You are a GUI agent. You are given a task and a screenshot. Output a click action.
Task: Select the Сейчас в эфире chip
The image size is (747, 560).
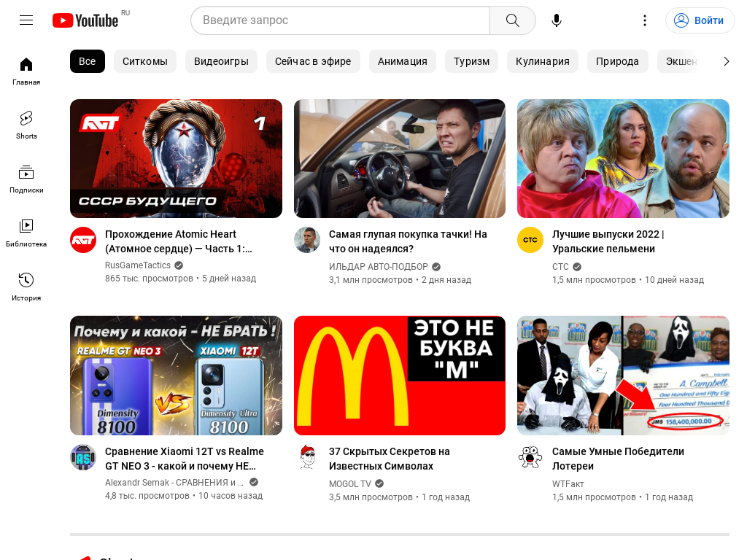click(313, 61)
